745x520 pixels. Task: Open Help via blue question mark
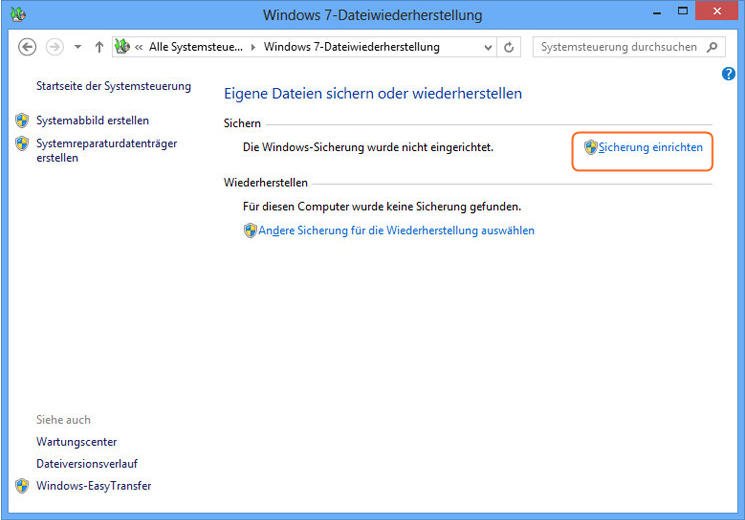pos(728,74)
